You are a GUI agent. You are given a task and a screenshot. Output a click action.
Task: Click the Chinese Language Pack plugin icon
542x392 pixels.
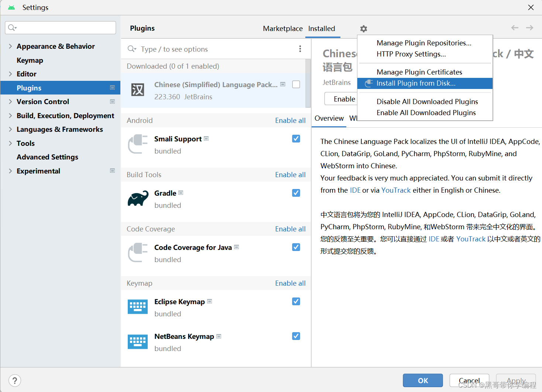[x=138, y=90]
